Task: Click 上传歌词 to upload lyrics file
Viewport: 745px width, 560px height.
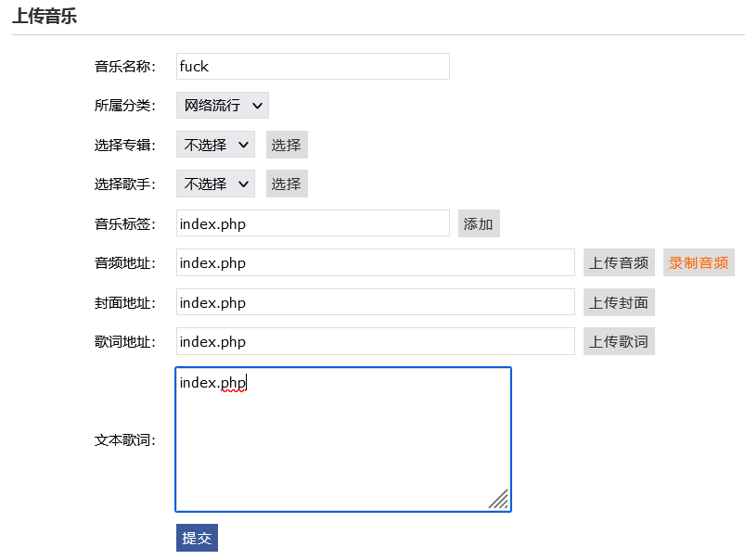Action: [x=618, y=340]
